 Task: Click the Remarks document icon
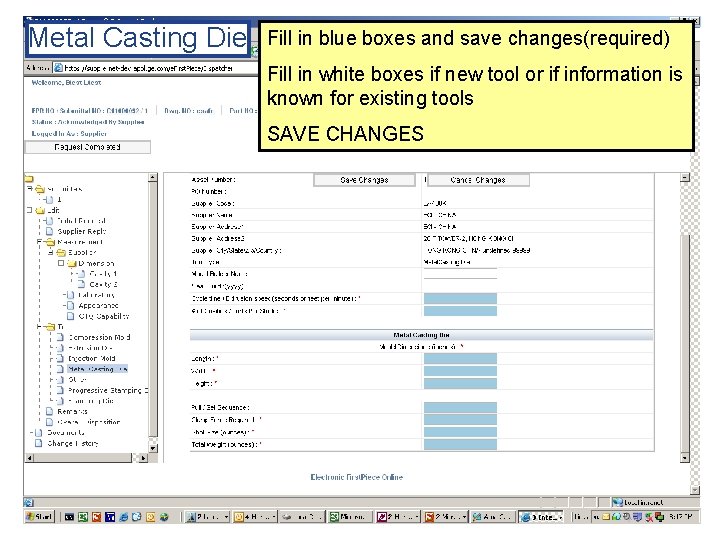(50, 411)
